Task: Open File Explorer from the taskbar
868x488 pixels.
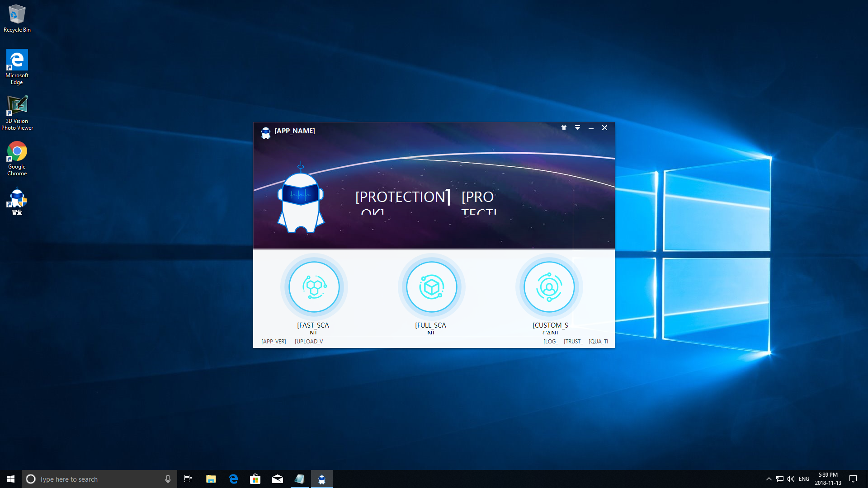Action: 211,479
